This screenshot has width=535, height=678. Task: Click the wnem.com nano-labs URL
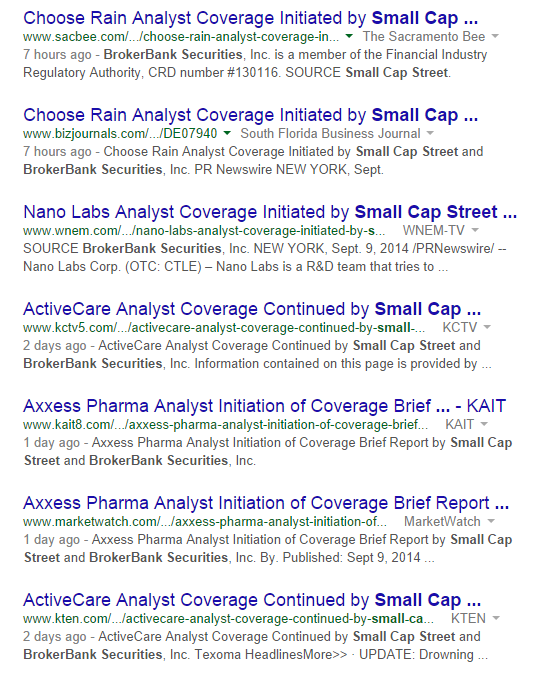(204, 230)
